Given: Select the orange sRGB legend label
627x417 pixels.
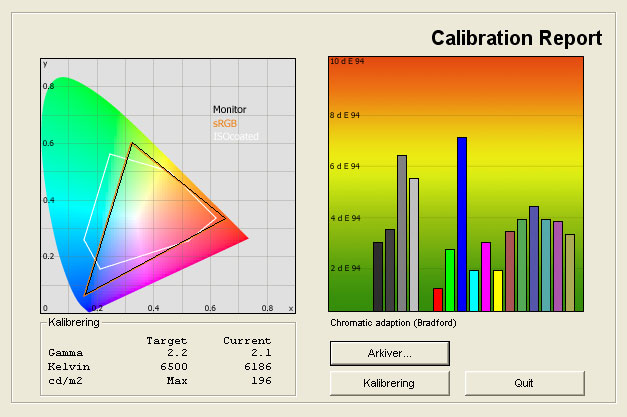Looking at the screenshot, I should tap(225, 123).
